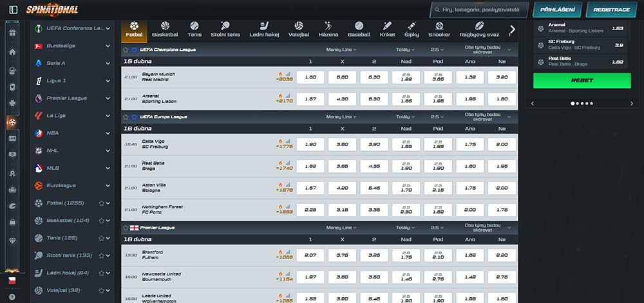This screenshot has width=644, height=303.
Task: Select the Lední hokej sport tab
Action: pyautogui.click(x=265, y=30)
